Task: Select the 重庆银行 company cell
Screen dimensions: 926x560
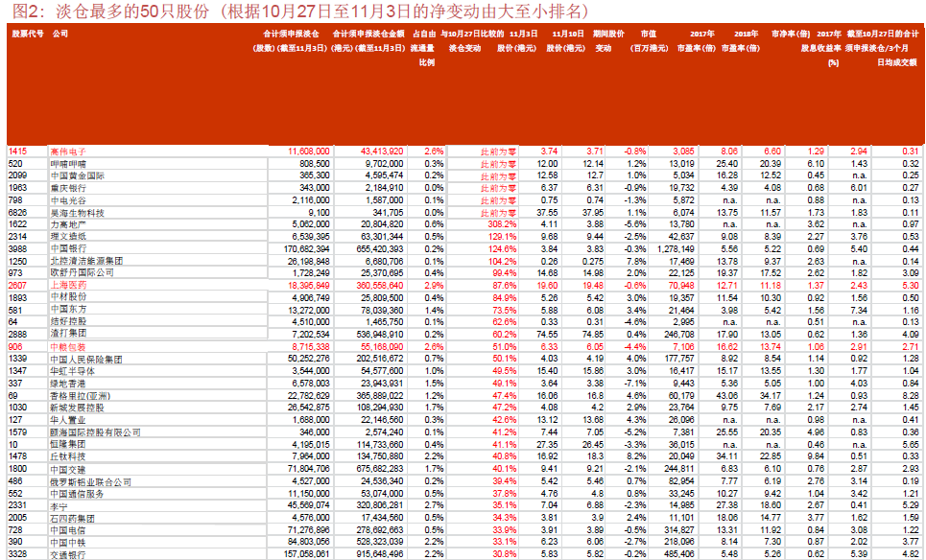Action: point(68,188)
